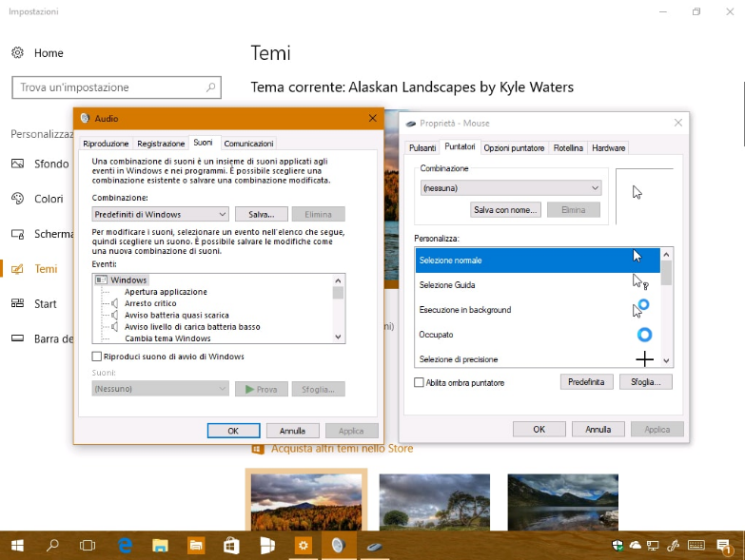
Task: Open the Start sidebar icon
Action: coord(17,303)
